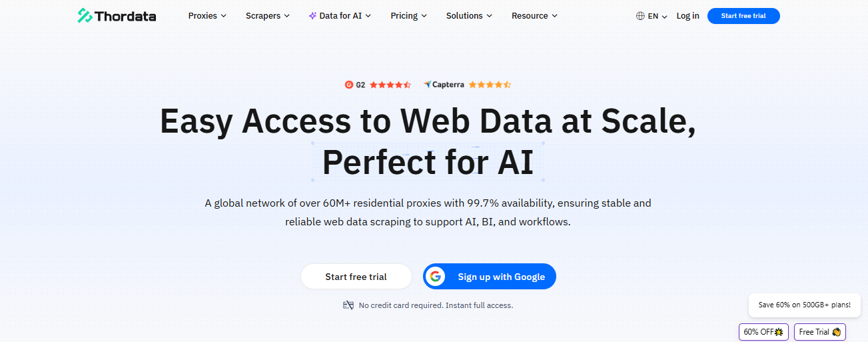Open the Resource menu
Screen dimensions: 868x342
tap(534, 16)
